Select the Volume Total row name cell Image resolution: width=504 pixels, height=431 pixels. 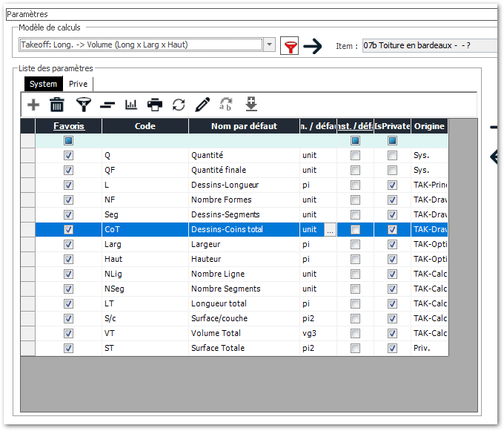(244, 333)
